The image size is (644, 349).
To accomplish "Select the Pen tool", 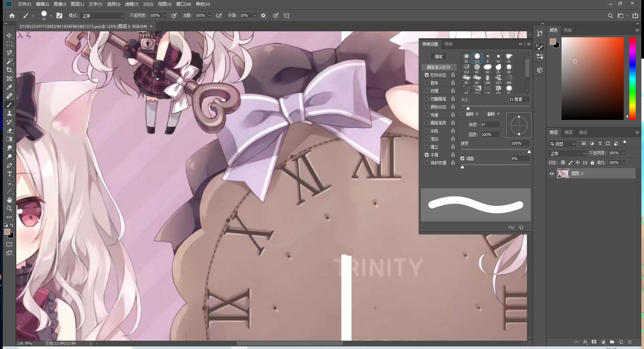I will [9, 165].
